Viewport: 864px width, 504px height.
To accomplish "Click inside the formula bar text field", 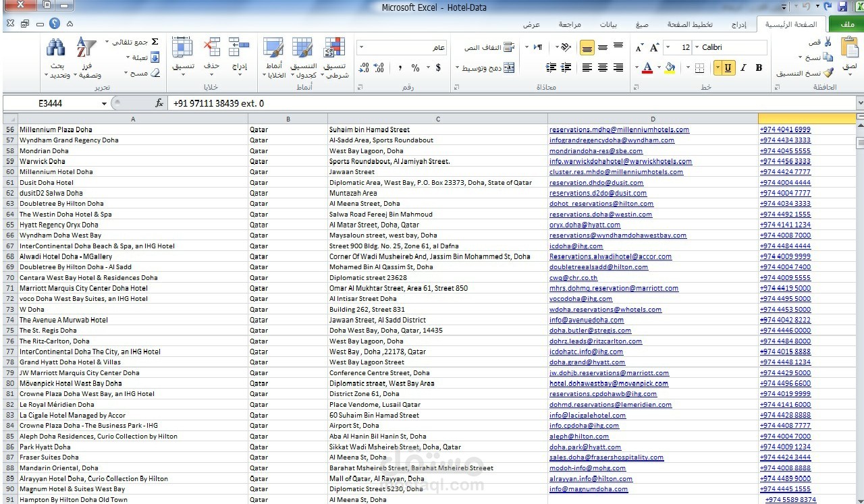I will (513, 103).
